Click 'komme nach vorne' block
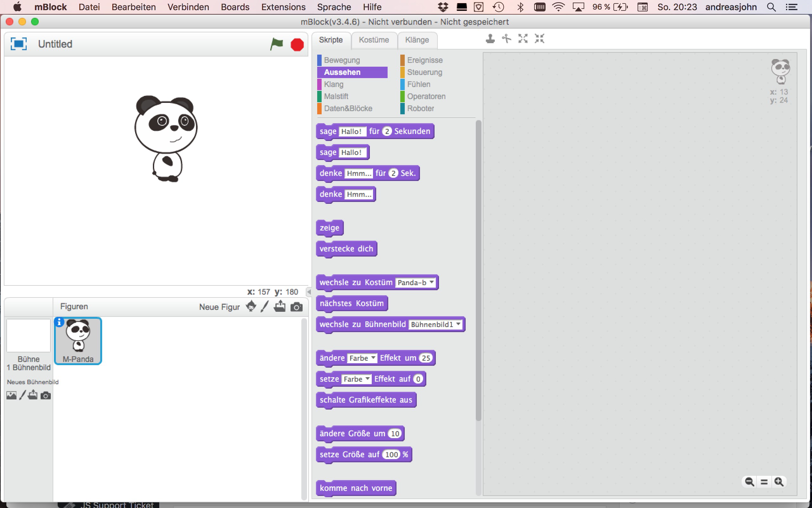The image size is (812, 508). [x=356, y=488]
